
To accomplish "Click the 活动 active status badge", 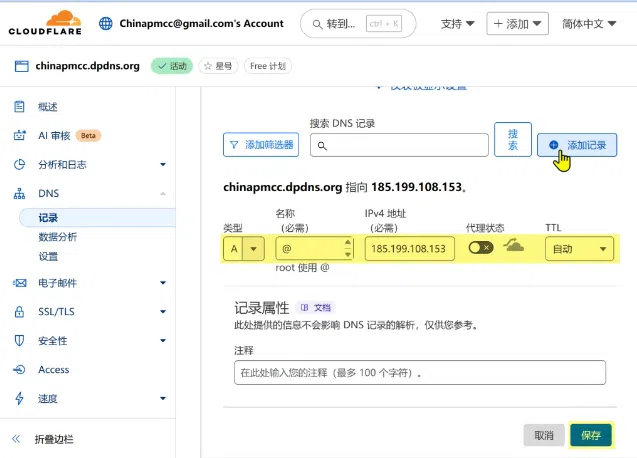I will (172, 66).
